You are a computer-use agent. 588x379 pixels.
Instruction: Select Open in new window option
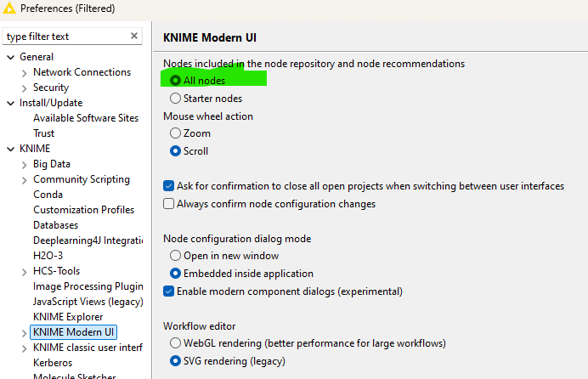tap(176, 256)
